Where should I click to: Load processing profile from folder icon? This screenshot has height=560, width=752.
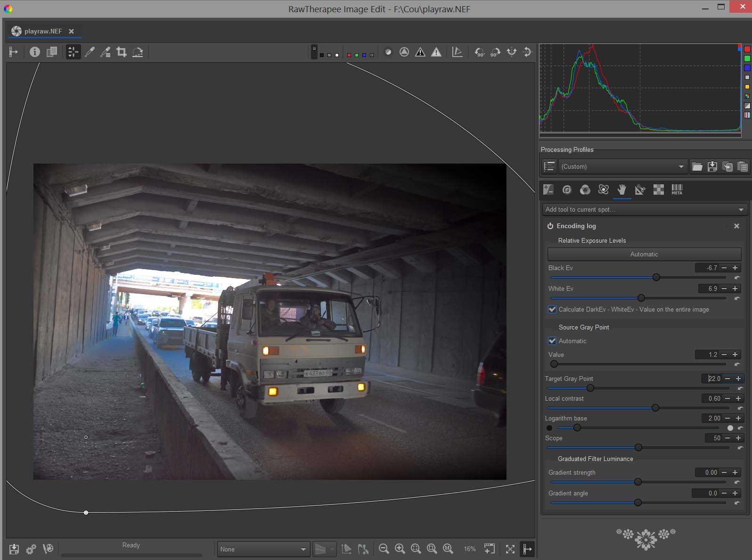click(x=697, y=166)
